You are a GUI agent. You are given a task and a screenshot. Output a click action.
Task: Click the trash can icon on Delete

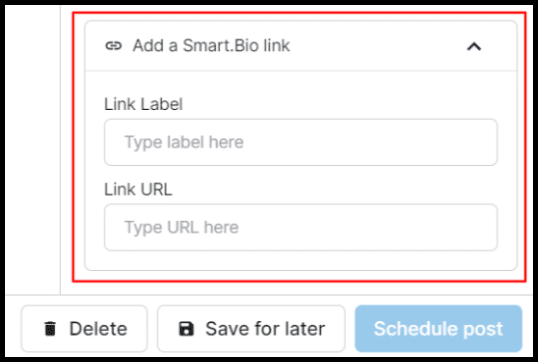point(50,329)
